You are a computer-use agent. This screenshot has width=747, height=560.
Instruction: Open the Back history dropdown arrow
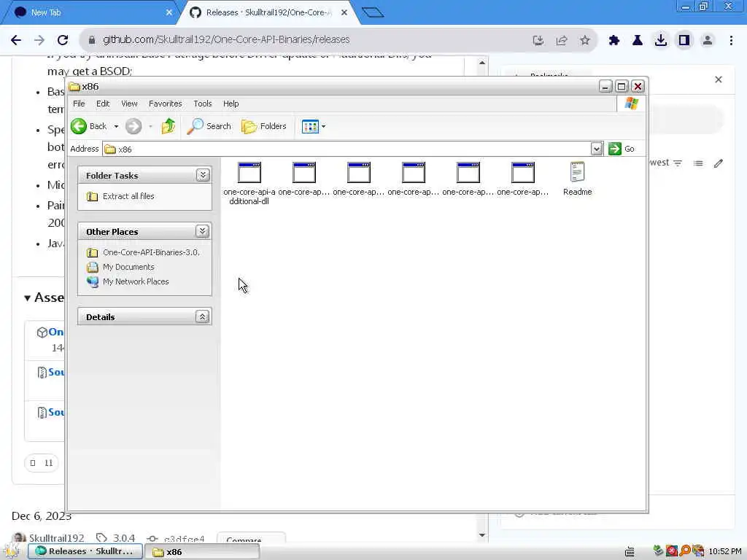tap(116, 127)
